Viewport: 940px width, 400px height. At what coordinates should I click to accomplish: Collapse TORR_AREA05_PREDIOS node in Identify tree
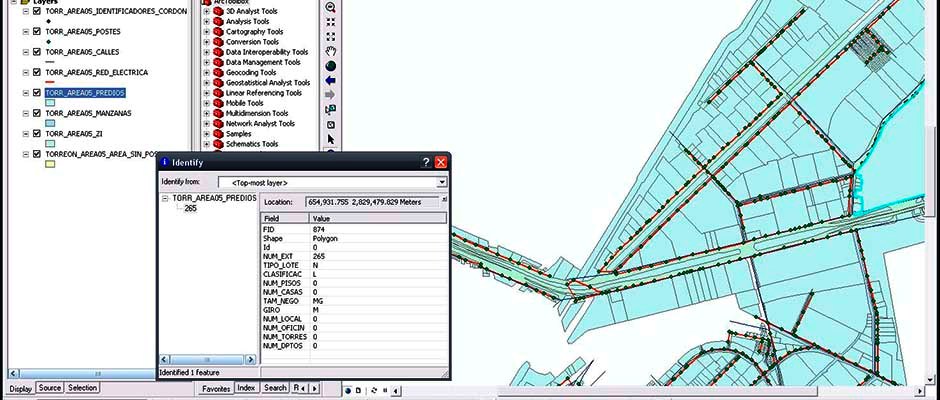point(165,198)
